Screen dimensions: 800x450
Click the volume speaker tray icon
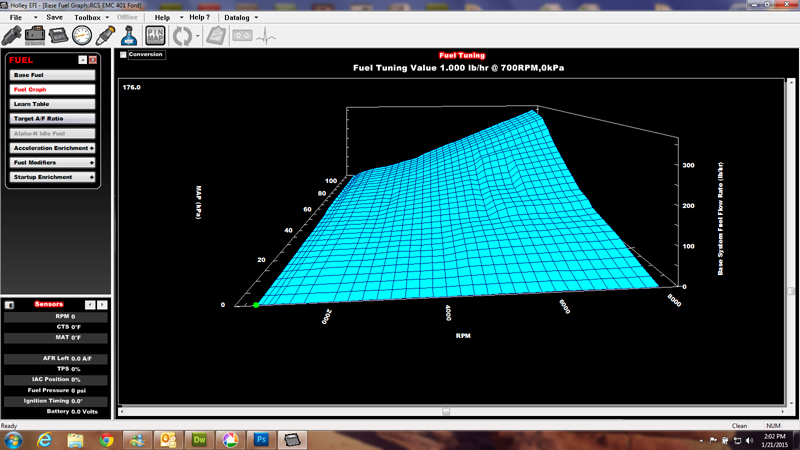tap(749, 440)
